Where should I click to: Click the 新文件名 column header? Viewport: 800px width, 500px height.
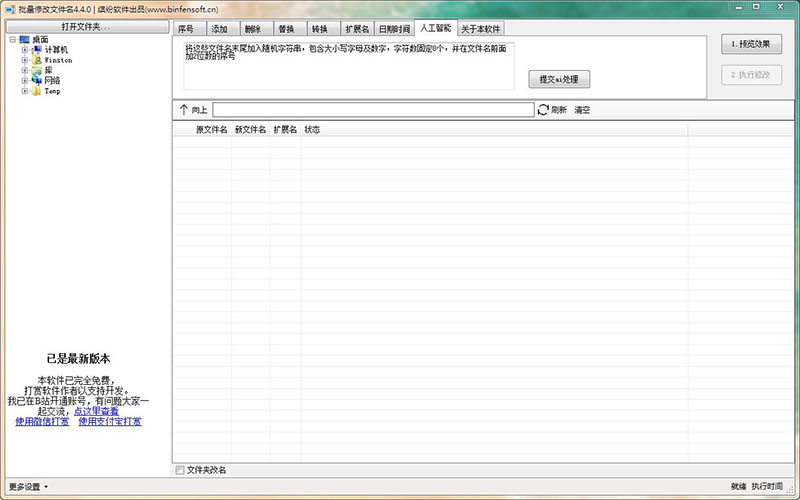(x=251, y=130)
